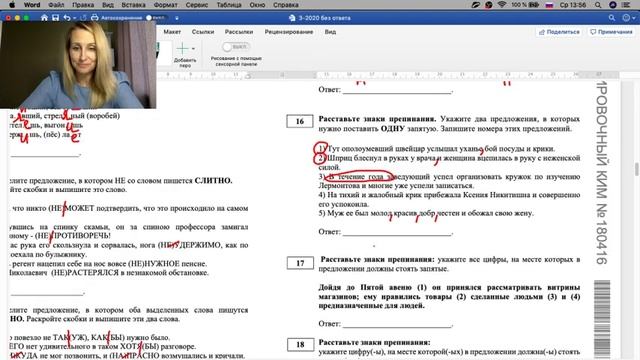
Task: Search in document with magnifier icon
Action: 611,18
